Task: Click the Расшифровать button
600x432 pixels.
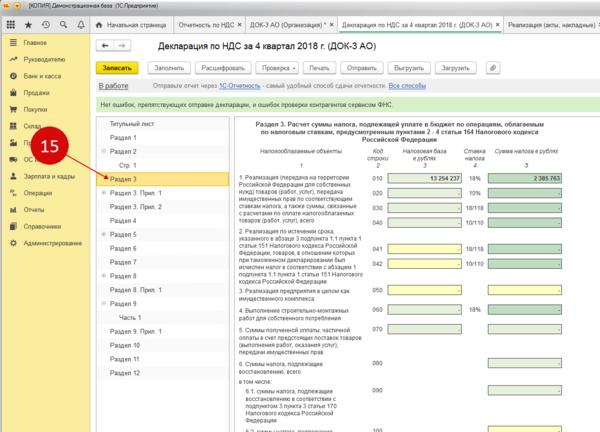Action: pos(222,67)
